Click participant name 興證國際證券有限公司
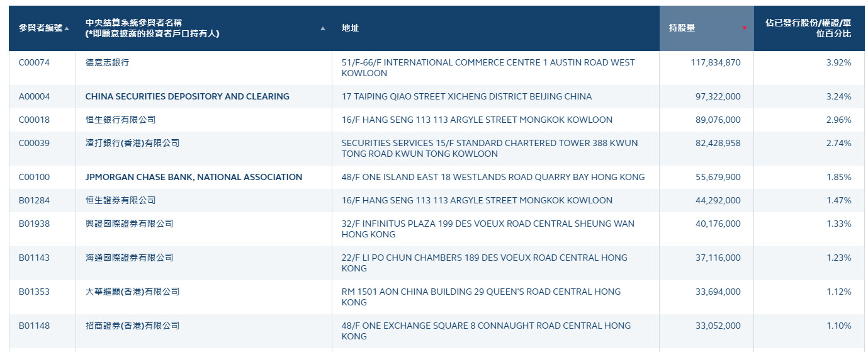This screenshot has height=352, width=868. 129,224
